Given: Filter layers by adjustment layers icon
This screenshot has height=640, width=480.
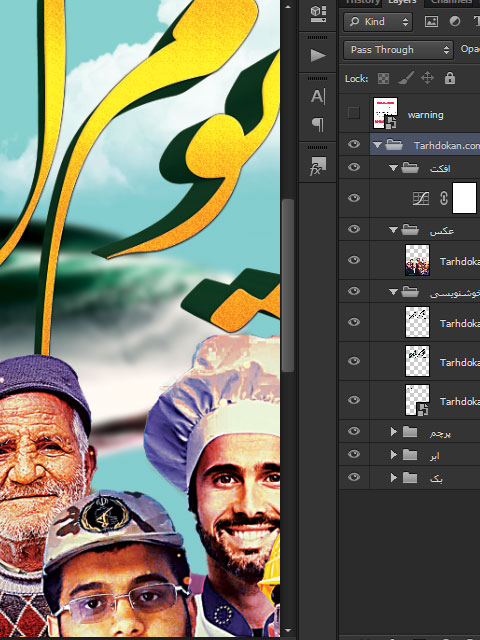Looking at the screenshot, I should pyautogui.click(x=455, y=22).
